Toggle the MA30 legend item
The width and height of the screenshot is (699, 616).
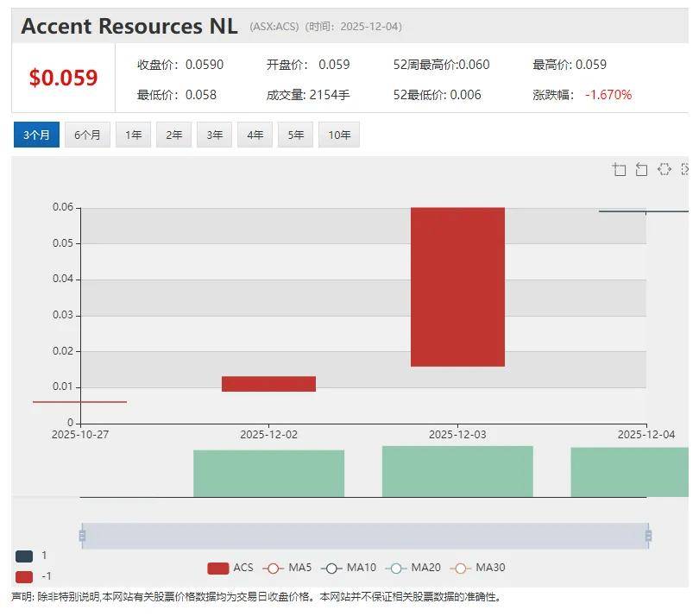tap(476, 568)
